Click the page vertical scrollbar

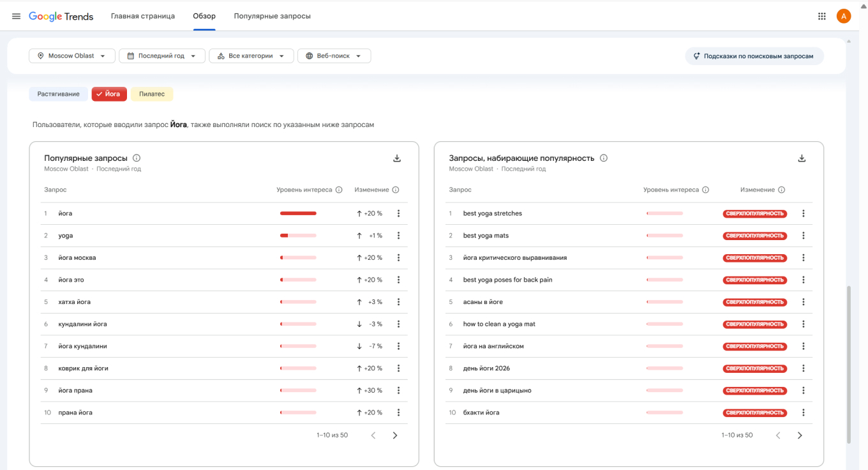[x=848, y=364]
